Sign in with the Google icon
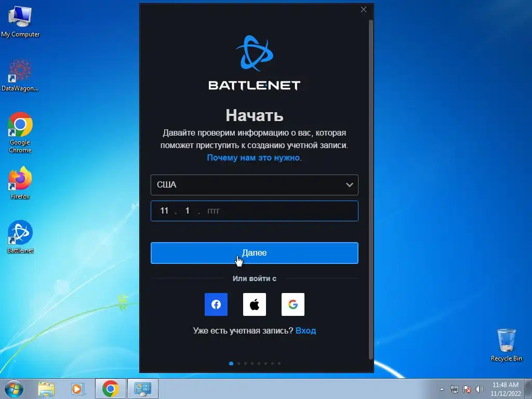Viewport: 532px width, 399px height. pos(293,304)
